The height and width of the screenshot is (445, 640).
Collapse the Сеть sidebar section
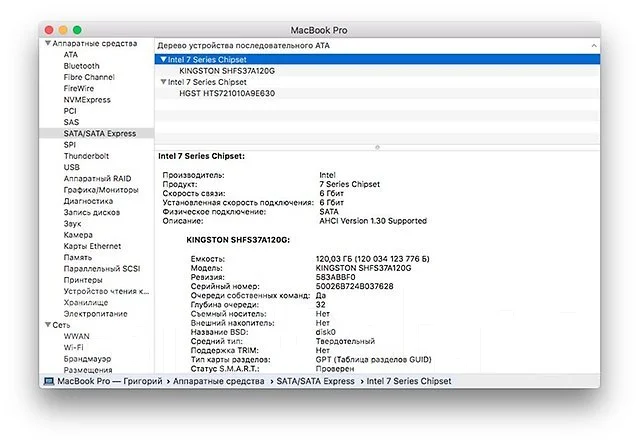pos(48,325)
